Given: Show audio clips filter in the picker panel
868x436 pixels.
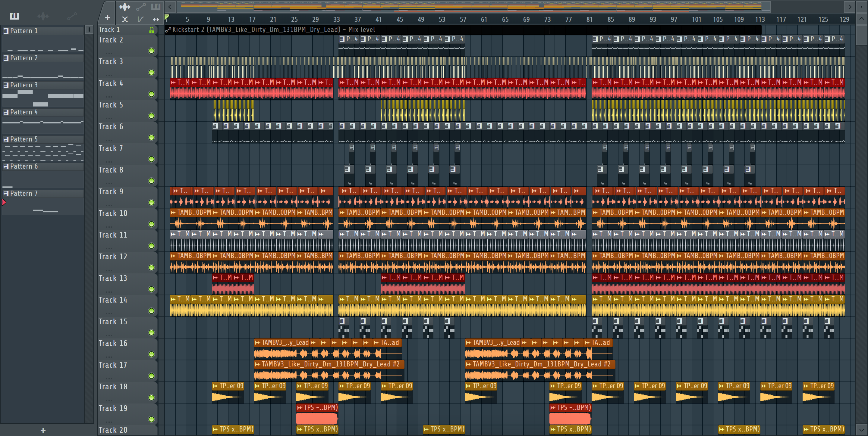Looking at the screenshot, I should pyautogui.click(x=43, y=16).
